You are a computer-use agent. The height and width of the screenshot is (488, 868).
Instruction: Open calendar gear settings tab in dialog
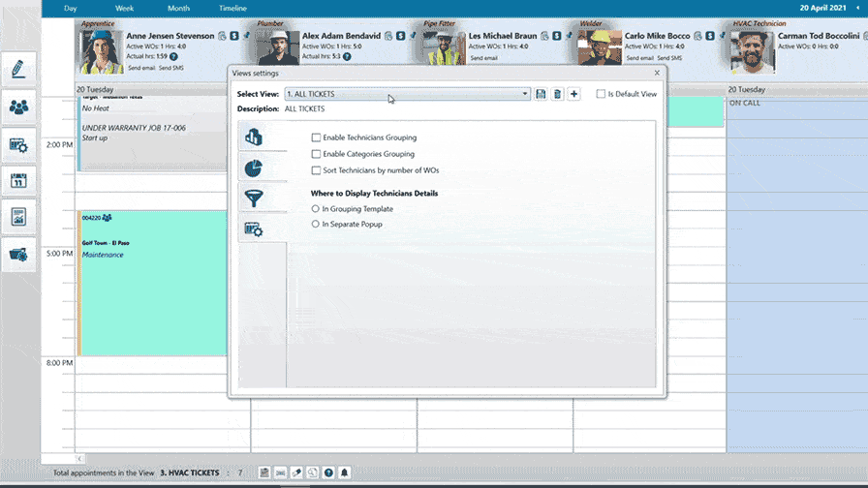254,229
